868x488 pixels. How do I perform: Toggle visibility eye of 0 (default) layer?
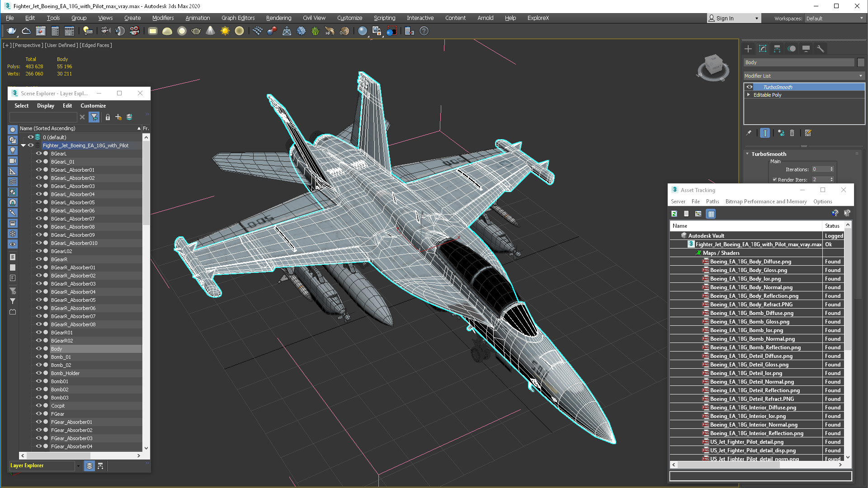point(31,137)
